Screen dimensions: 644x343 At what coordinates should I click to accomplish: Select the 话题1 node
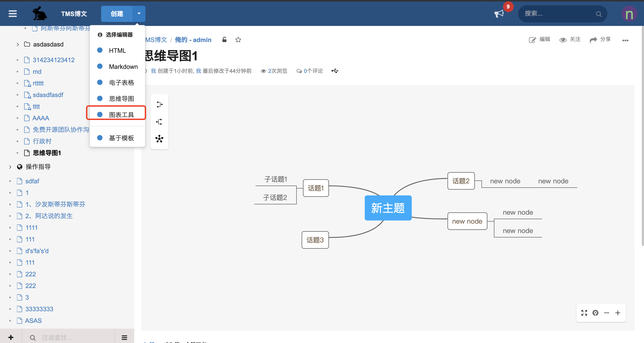(316, 188)
